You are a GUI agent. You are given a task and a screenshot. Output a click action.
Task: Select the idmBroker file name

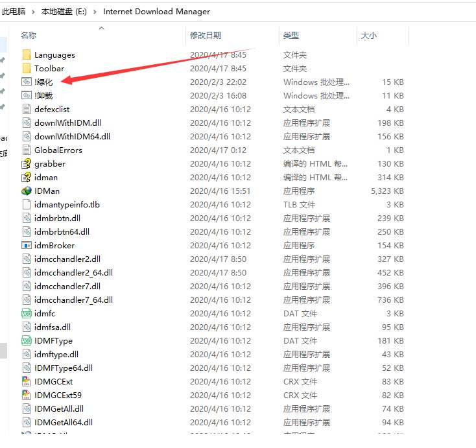pos(54,245)
